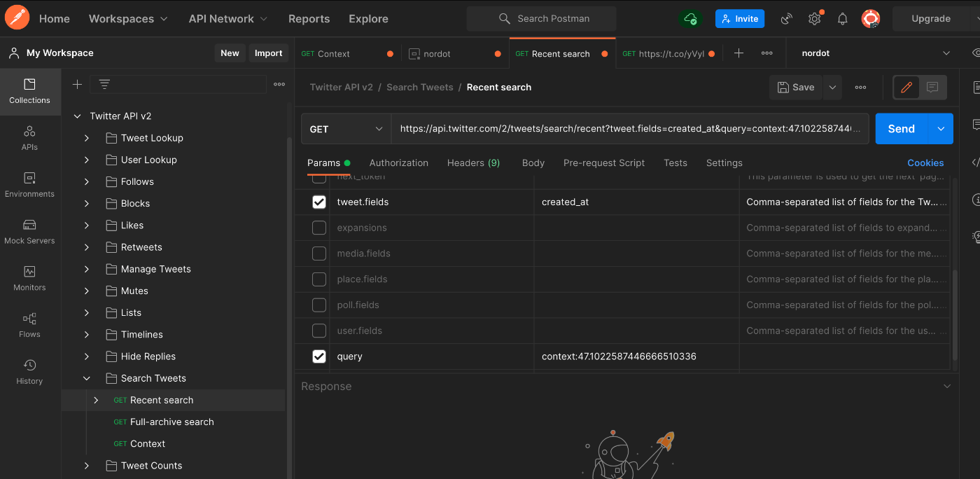The height and width of the screenshot is (479, 980).
Task: Click the filter icon in collections sidebar
Action: 104,84
